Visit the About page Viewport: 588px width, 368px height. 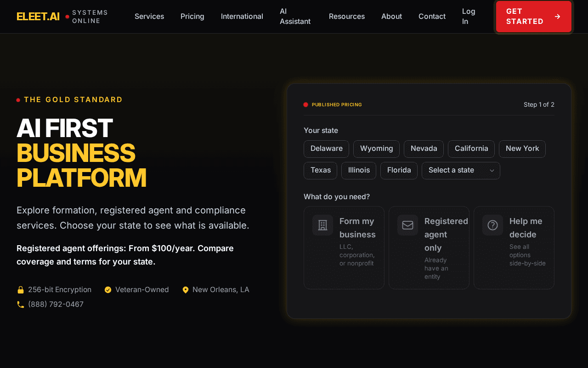click(x=391, y=17)
